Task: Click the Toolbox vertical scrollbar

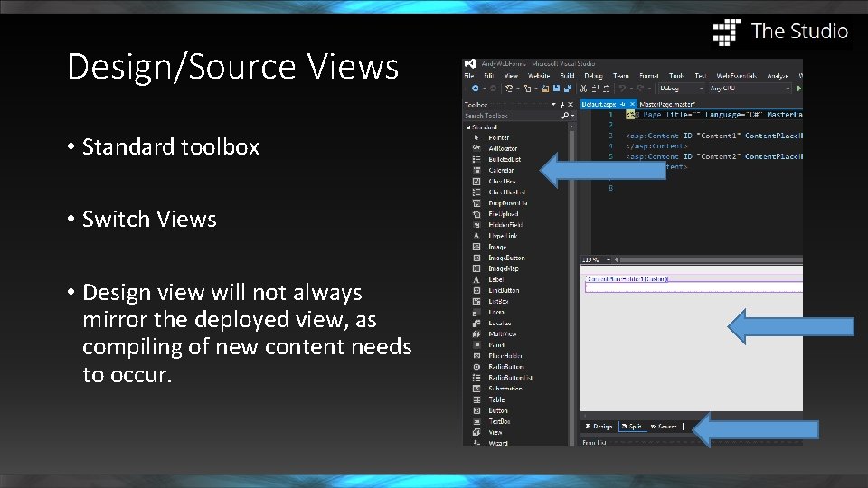Action: coord(571,285)
